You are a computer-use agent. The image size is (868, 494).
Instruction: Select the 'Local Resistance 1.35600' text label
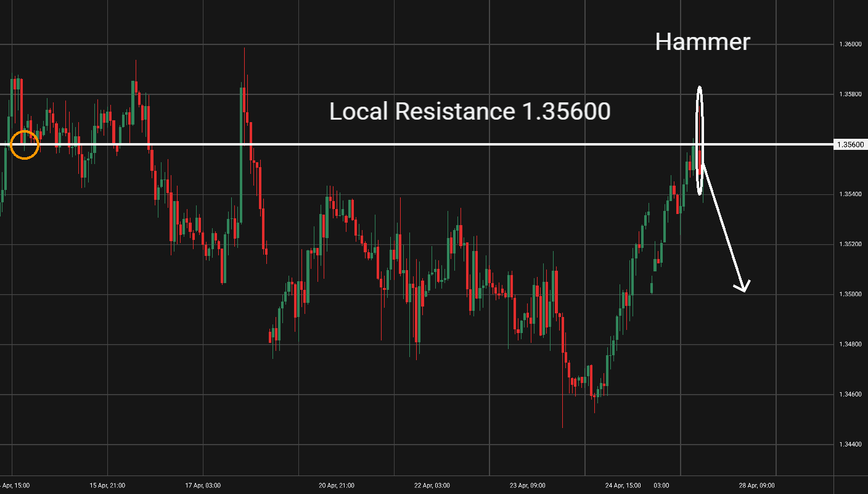[x=470, y=112]
